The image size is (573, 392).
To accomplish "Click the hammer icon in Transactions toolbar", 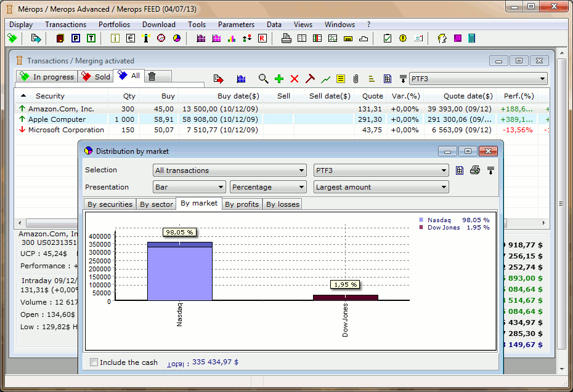I will tap(310, 78).
